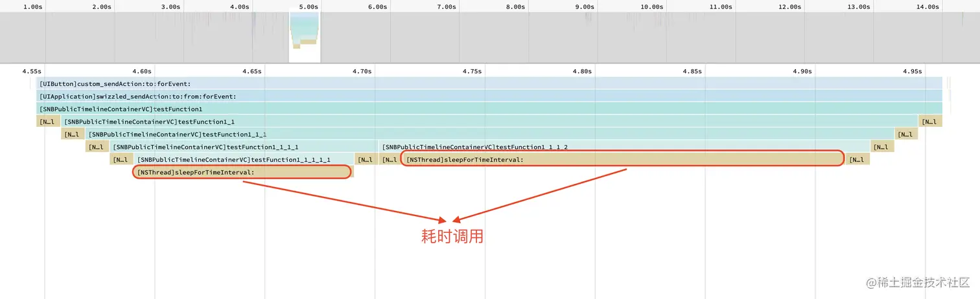Image resolution: width=980 pixels, height=299 pixels.
Task: Click the 3.00s mark on the overview ruler
Action: pyautogui.click(x=170, y=6)
